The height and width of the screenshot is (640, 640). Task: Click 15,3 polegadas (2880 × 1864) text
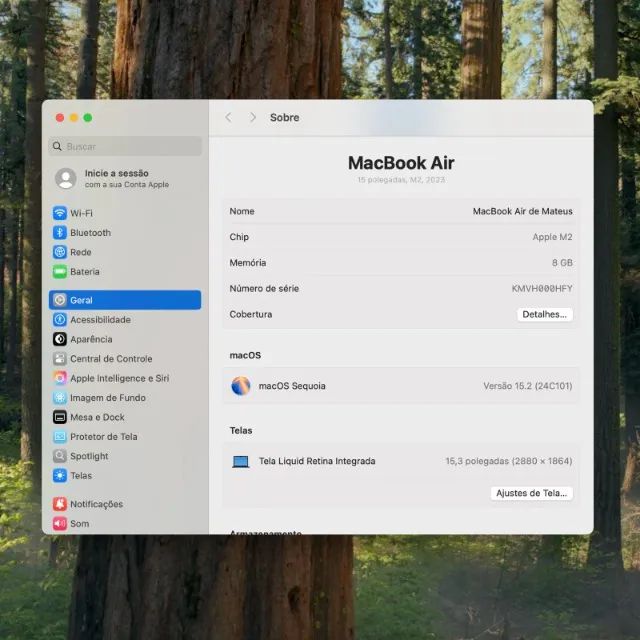509,461
